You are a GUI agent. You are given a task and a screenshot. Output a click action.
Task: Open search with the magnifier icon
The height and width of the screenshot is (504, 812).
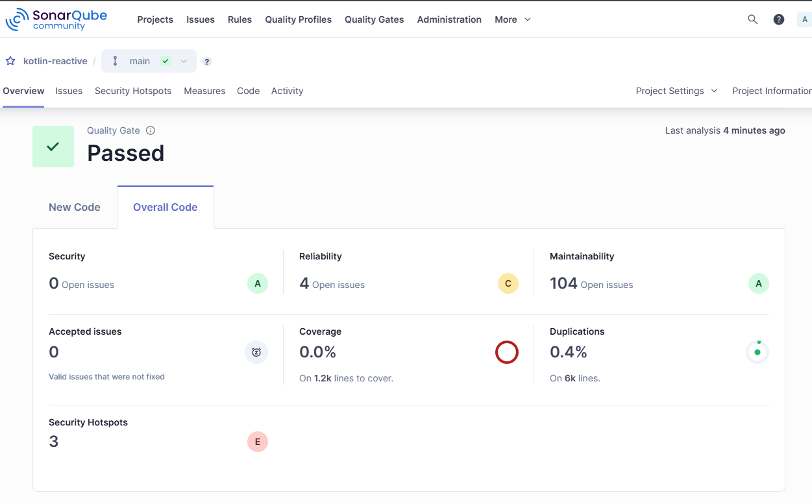click(752, 19)
